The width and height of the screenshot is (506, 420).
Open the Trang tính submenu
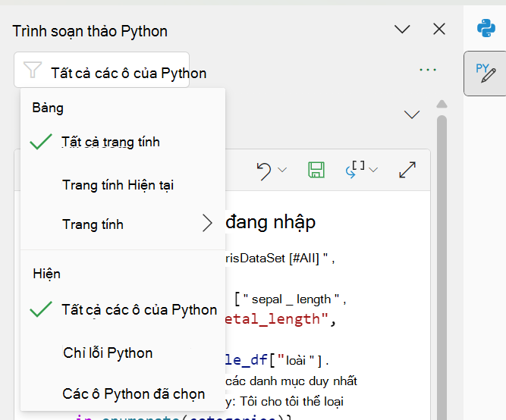tap(123, 224)
